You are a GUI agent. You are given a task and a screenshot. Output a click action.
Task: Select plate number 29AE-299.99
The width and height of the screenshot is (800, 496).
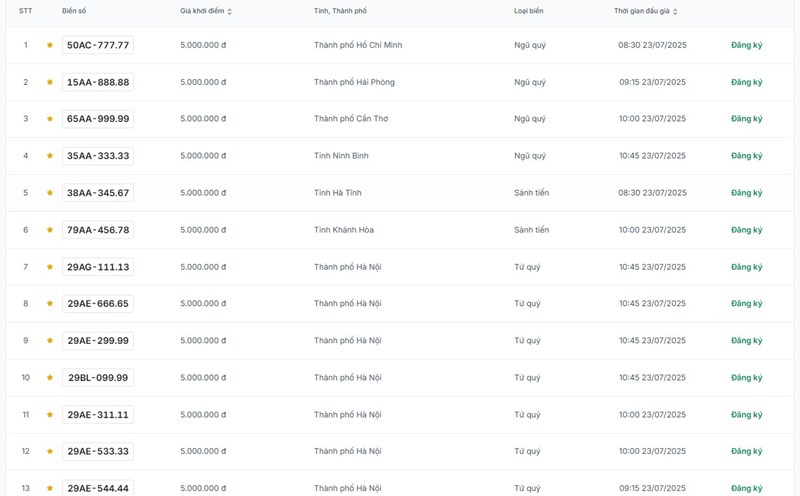(98, 341)
